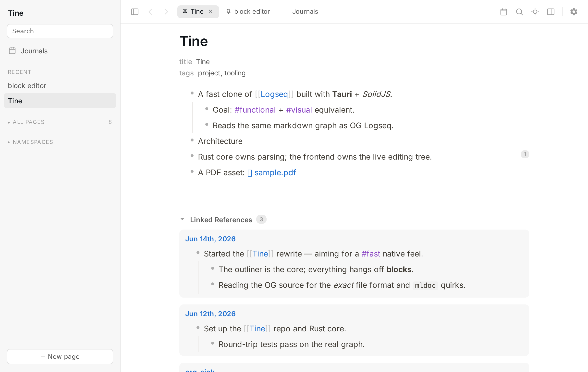Click the bullet of the Goal block
Viewport: 588px width, 372px height.
207,109
